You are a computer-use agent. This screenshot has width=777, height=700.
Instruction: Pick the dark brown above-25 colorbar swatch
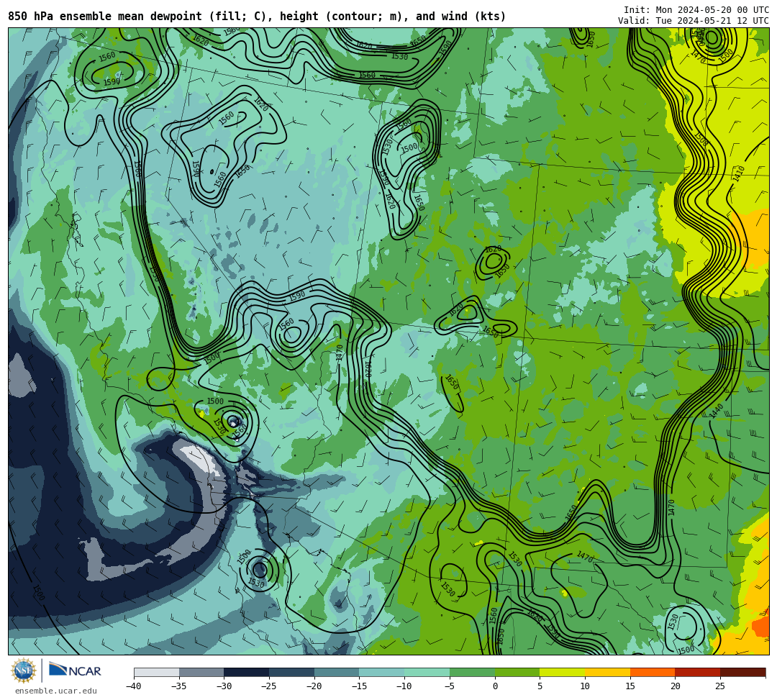pos(742,672)
